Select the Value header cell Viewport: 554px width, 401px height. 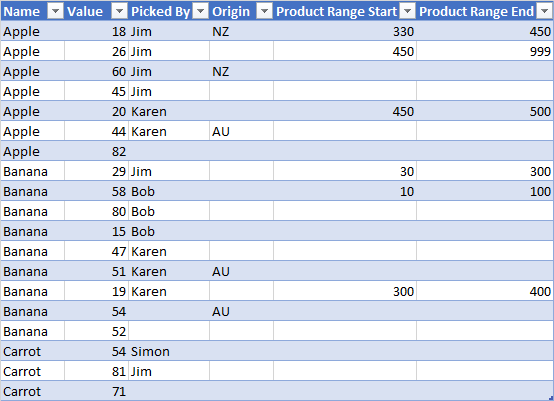click(x=96, y=12)
